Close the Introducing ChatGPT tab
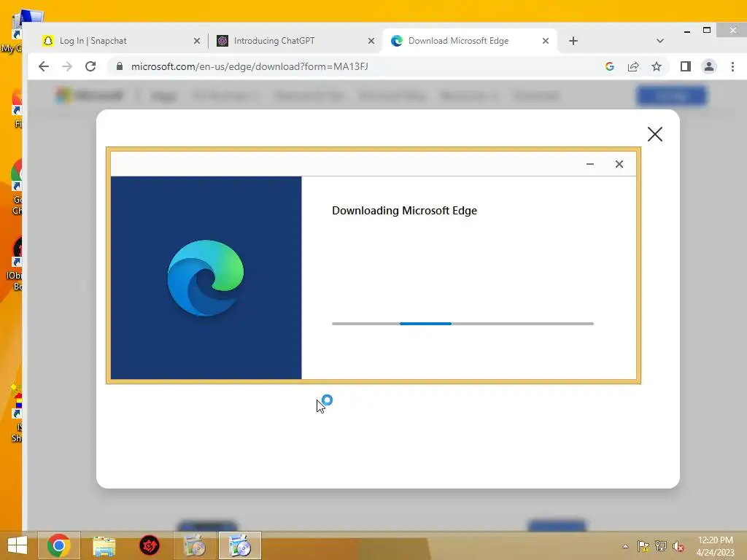Viewport: 747px width, 560px height. [371, 41]
